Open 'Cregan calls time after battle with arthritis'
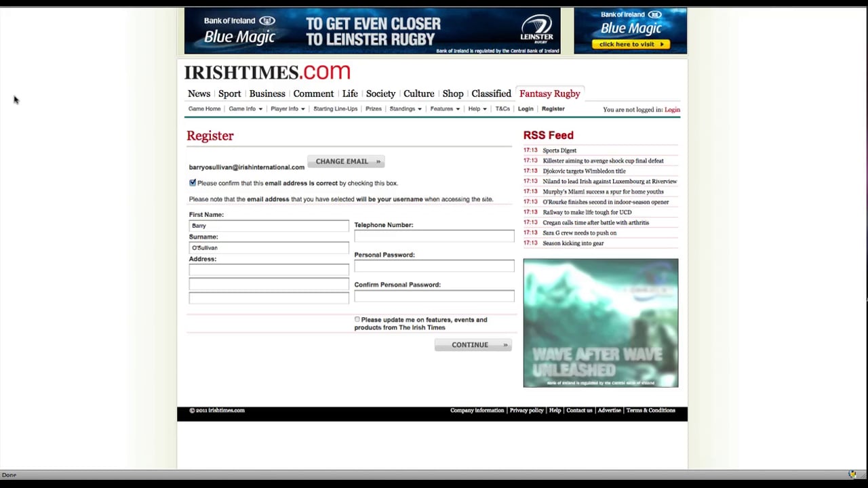The width and height of the screenshot is (868, 488). (x=595, y=222)
